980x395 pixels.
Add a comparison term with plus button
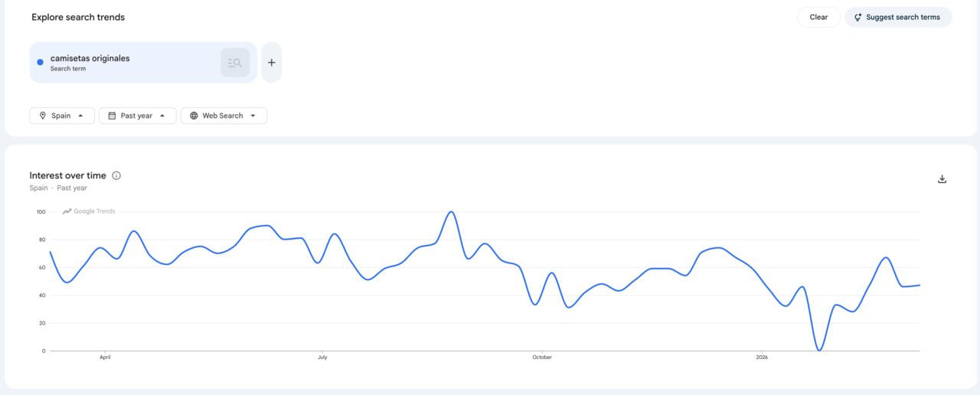271,63
